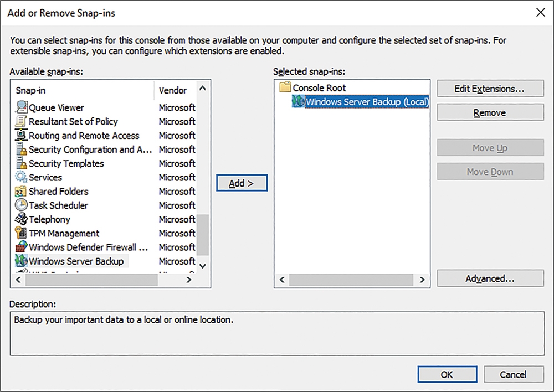Click the Queue Viewer snap-in icon
The width and height of the screenshot is (554, 392).
coord(21,107)
